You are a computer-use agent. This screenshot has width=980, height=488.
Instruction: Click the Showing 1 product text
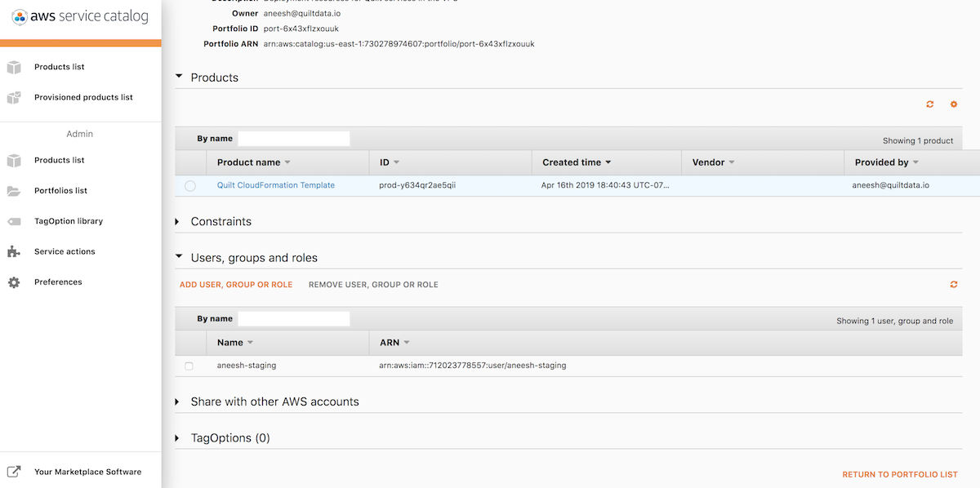point(918,141)
